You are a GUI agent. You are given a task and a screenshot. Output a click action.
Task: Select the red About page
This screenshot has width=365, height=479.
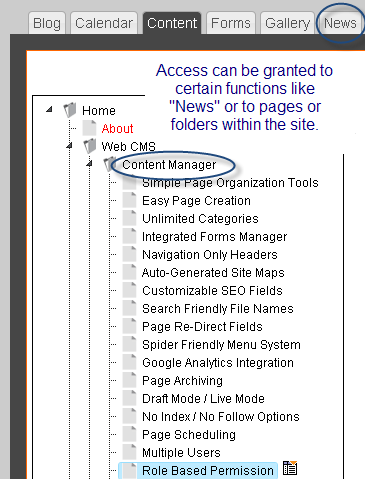pyautogui.click(x=117, y=128)
